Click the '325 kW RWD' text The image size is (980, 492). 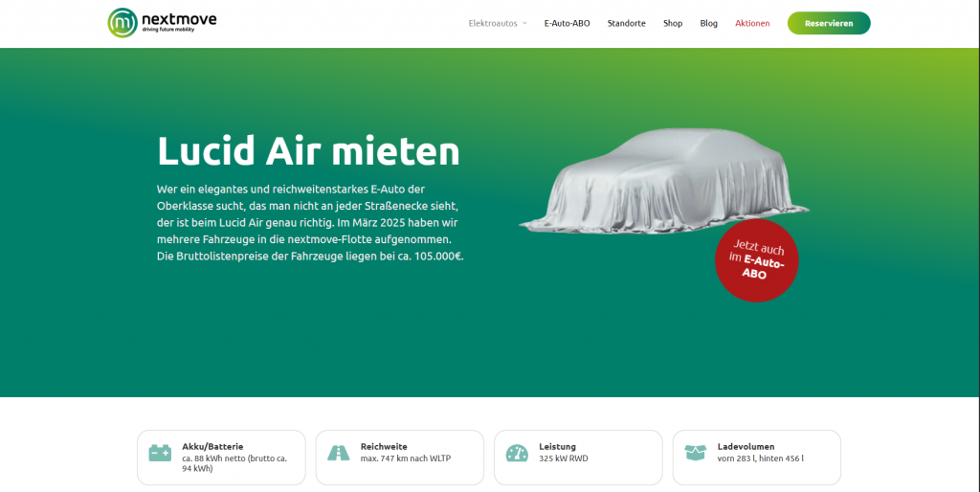(x=563, y=458)
